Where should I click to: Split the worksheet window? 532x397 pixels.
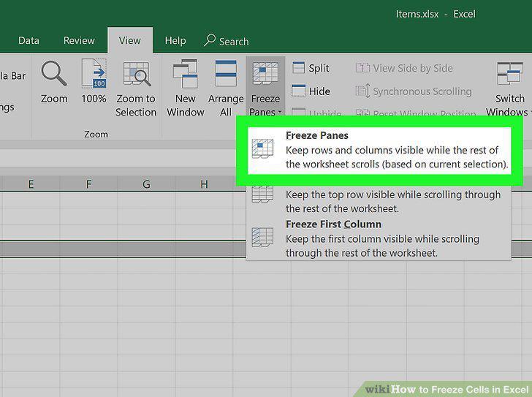click(x=311, y=68)
